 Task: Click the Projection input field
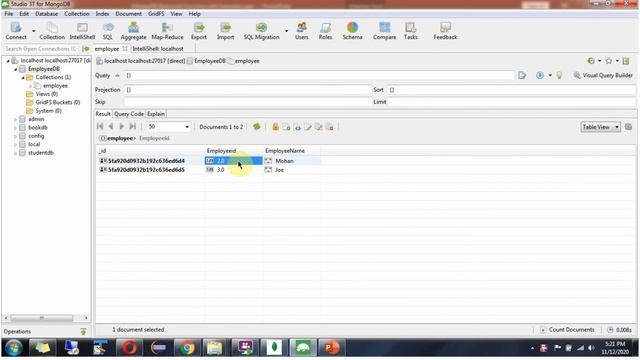pyautogui.click(x=247, y=90)
